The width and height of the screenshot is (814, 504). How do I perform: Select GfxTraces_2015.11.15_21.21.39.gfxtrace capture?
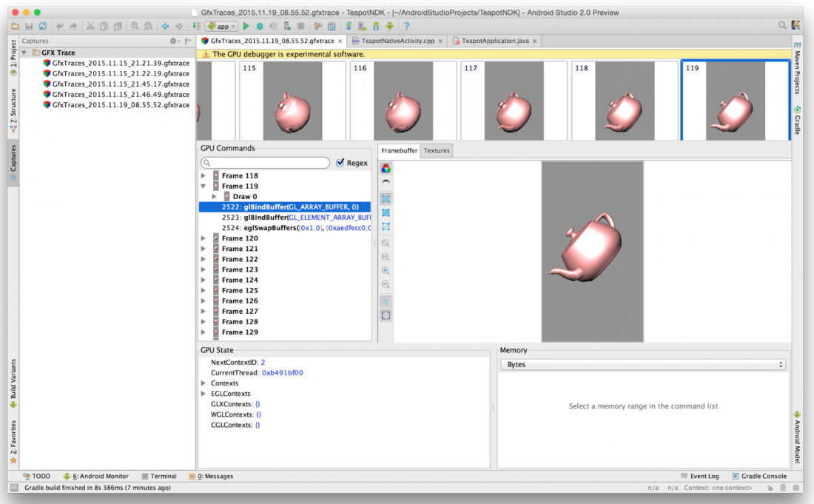(x=116, y=63)
